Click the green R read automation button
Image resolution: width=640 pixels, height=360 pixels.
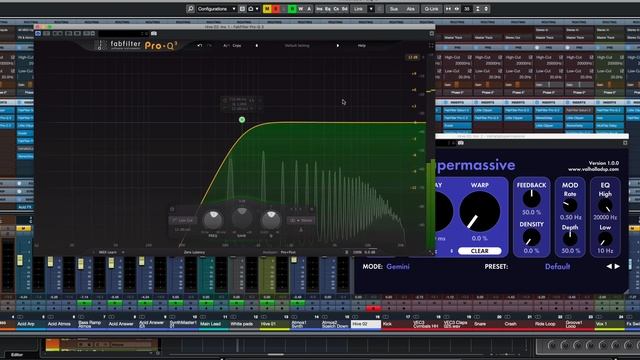(x=292, y=9)
